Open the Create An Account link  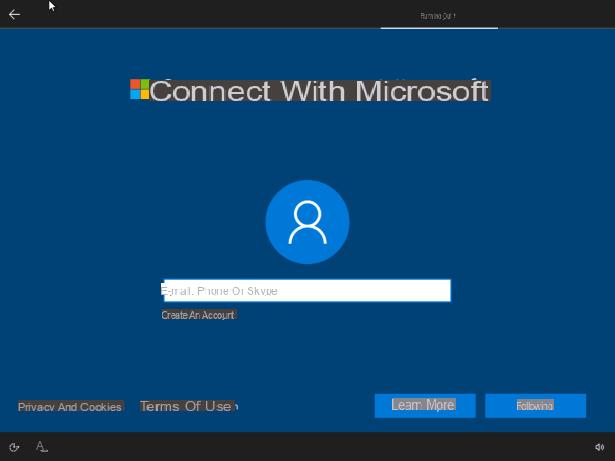(x=198, y=315)
